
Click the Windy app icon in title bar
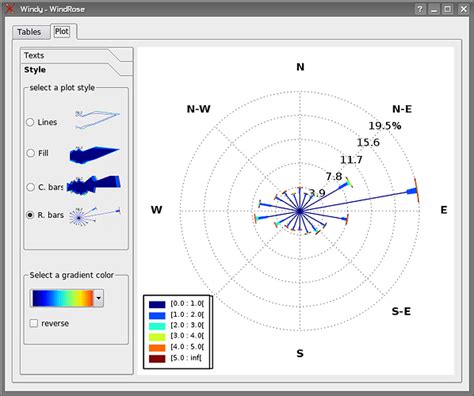coord(10,8)
